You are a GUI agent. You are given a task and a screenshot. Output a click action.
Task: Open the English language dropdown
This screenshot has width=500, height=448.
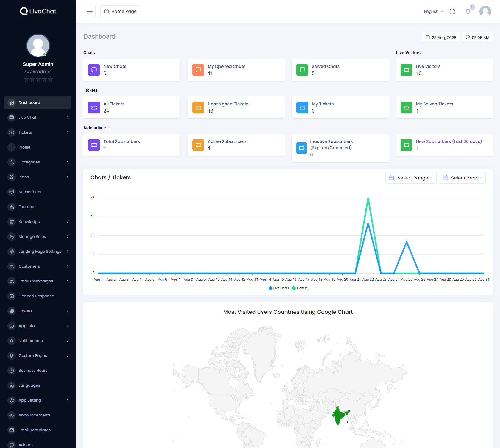click(x=433, y=12)
